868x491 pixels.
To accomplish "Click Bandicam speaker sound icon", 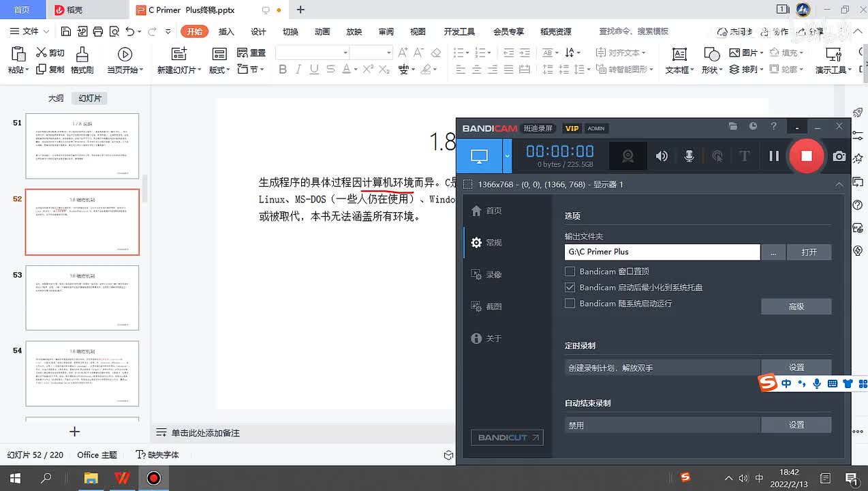I will tap(662, 156).
